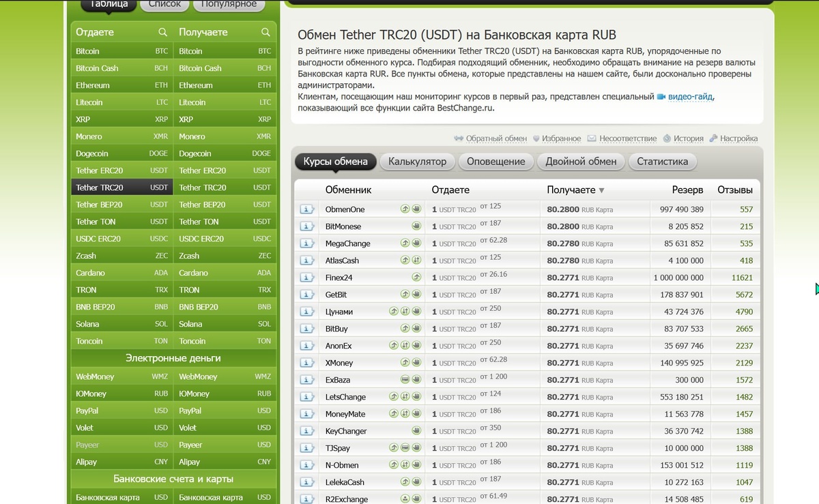Open the Finex24 exchanger row
Screen dimensions: 819x504
528,278
